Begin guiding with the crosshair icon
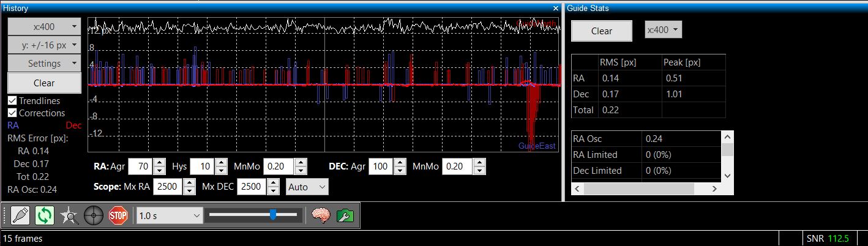 click(x=93, y=215)
